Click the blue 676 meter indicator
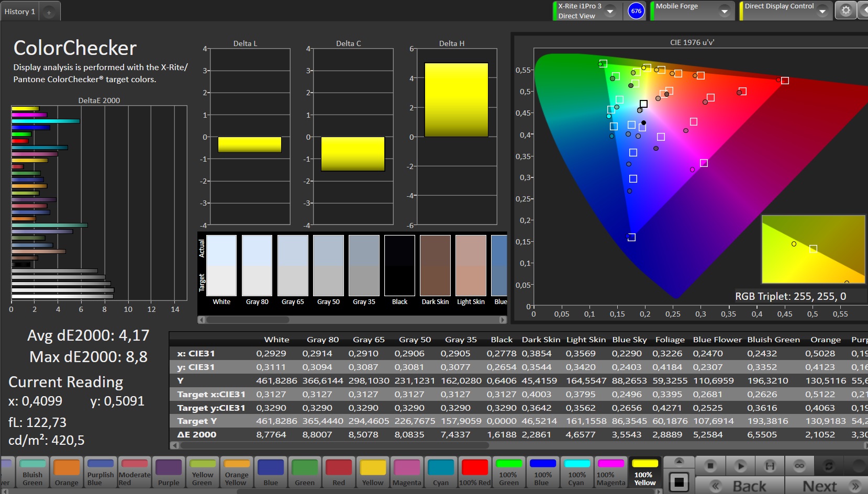The height and width of the screenshot is (494, 868). pos(636,11)
